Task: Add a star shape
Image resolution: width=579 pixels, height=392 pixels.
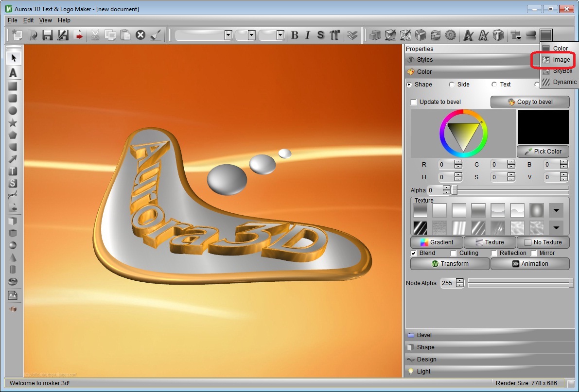Action: pos(13,122)
